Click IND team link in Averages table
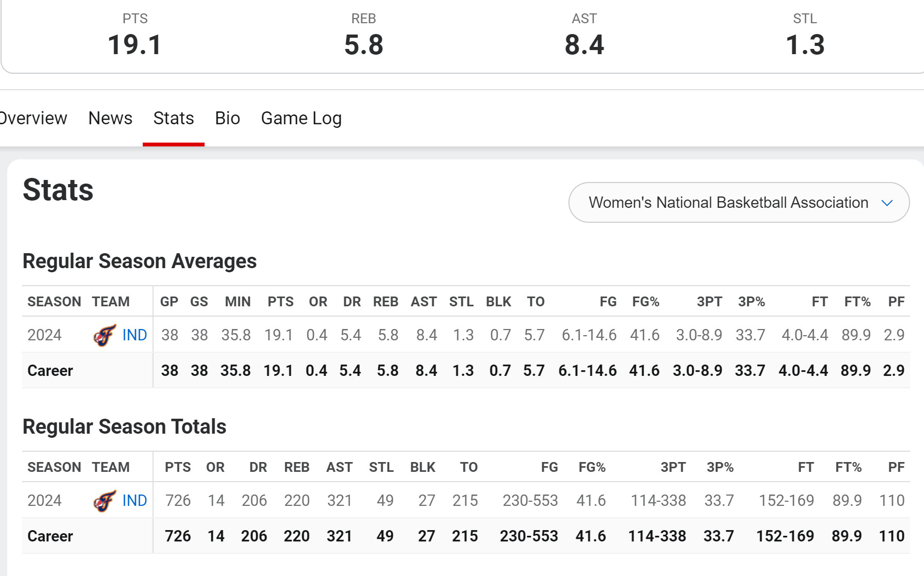The width and height of the screenshot is (924, 576). click(135, 335)
